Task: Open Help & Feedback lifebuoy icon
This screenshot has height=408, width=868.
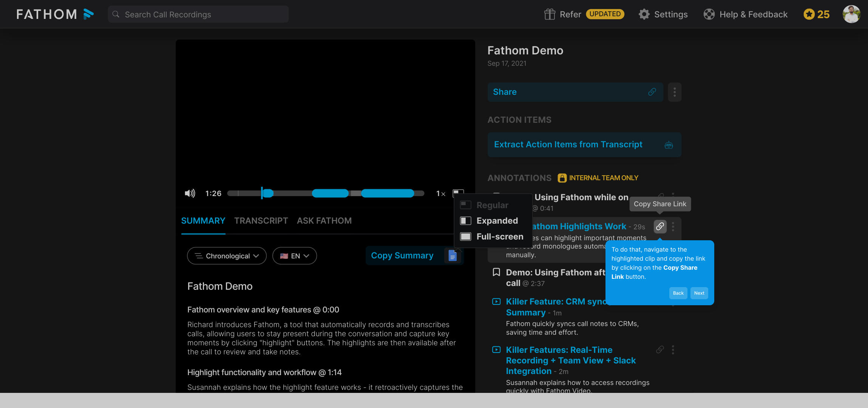Action: (x=709, y=14)
